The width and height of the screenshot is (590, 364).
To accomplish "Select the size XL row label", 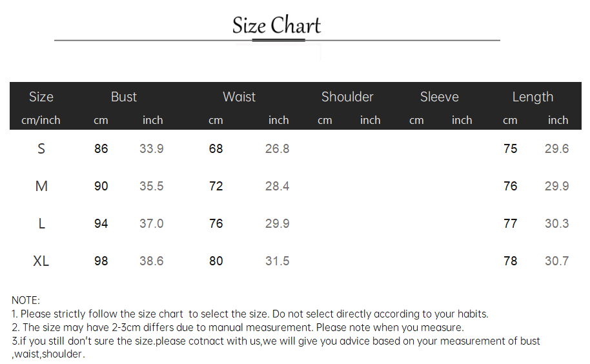I will [41, 261].
